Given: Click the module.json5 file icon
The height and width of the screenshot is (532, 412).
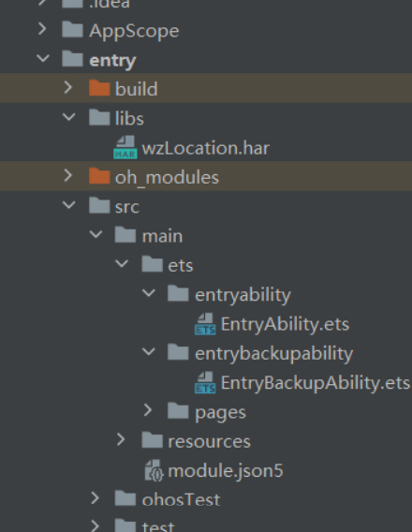Looking at the screenshot, I should [154, 470].
